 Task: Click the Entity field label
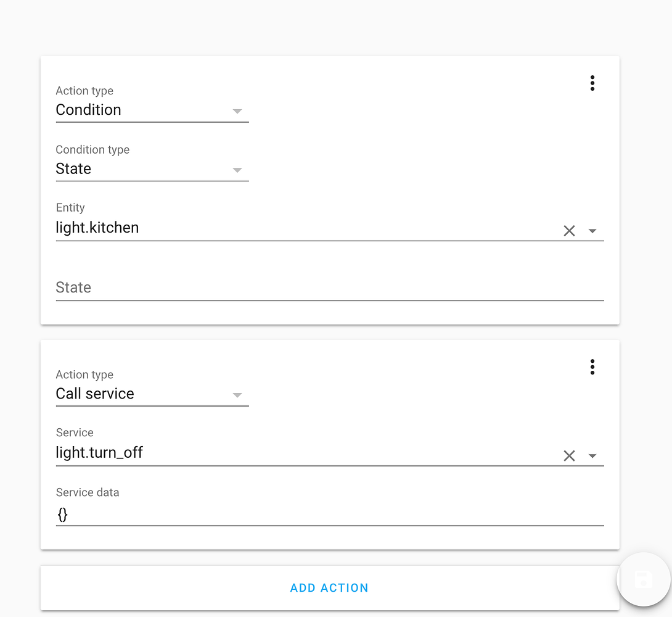pyautogui.click(x=70, y=208)
